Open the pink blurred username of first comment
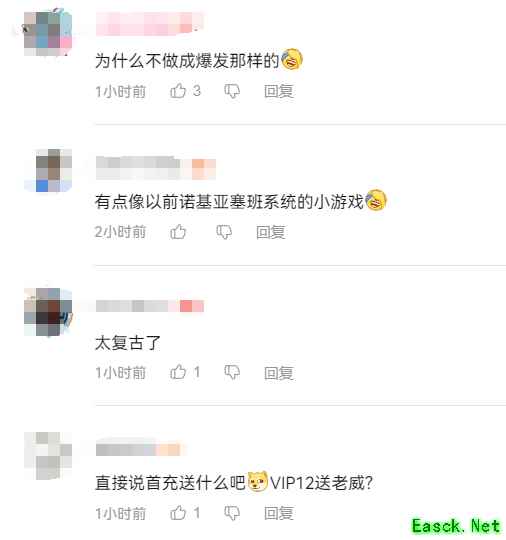The width and height of the screenshot is (506, 540). point(150,23)
